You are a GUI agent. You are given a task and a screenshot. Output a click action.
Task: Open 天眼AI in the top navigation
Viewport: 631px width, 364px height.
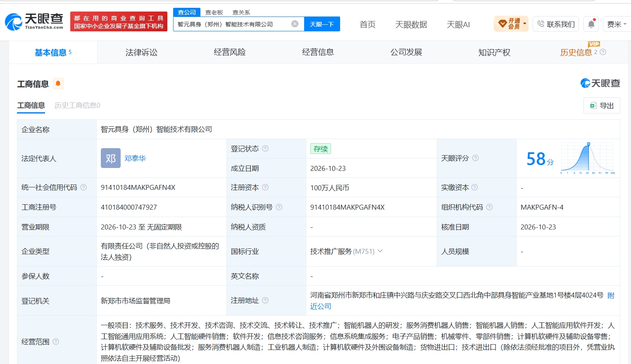(458, 24)
